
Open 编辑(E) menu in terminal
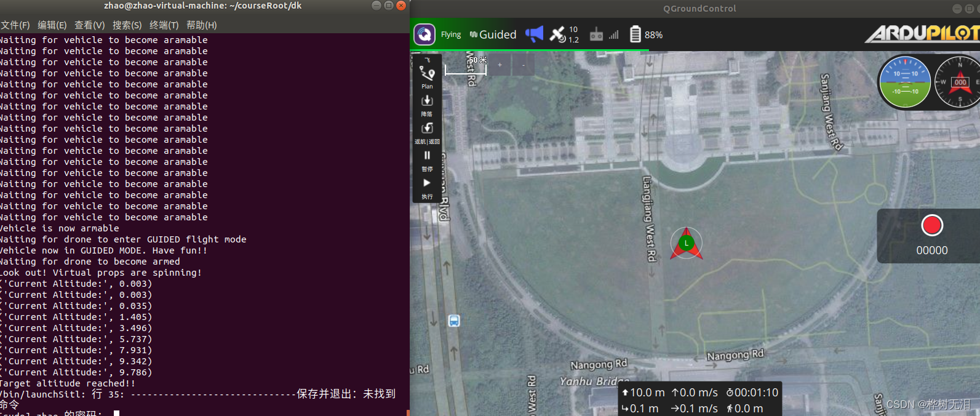click(52, 25)
